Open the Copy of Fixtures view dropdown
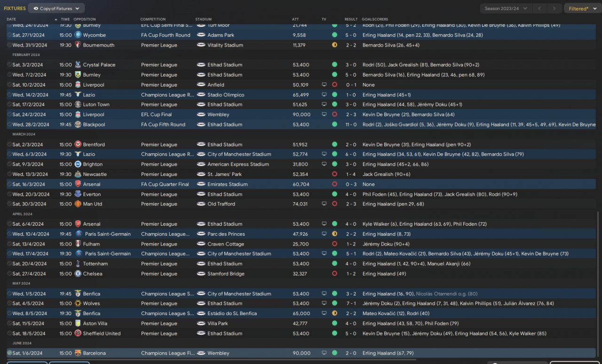This screenshot has width=602, height=364. tap(56, 8)
